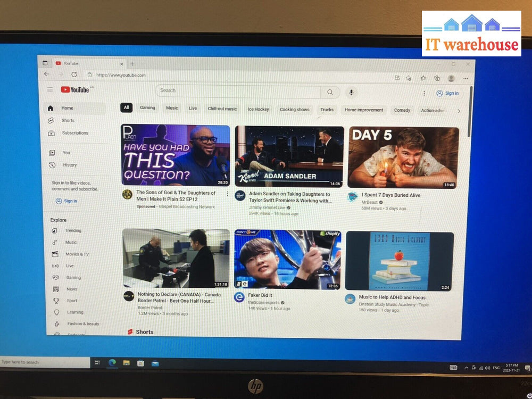Open Subscriptions in the sidebar
The height and width of the screenshot is (399, 532).
point(74,133)
